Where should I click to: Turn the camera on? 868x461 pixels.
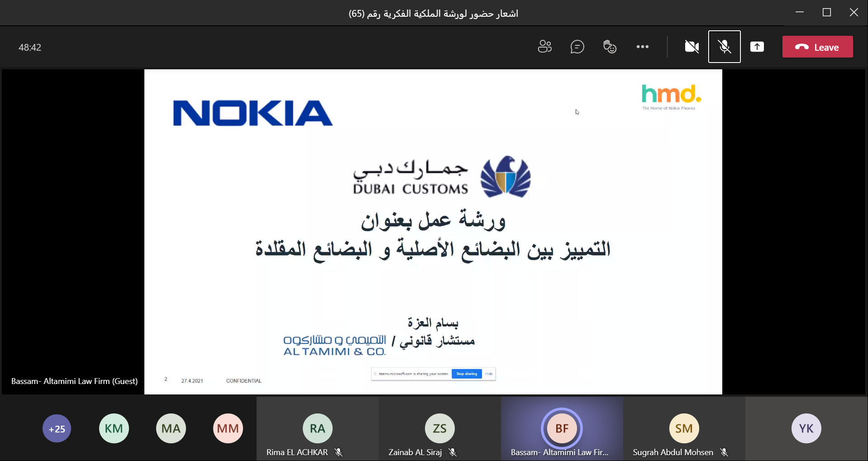point(692,47)
